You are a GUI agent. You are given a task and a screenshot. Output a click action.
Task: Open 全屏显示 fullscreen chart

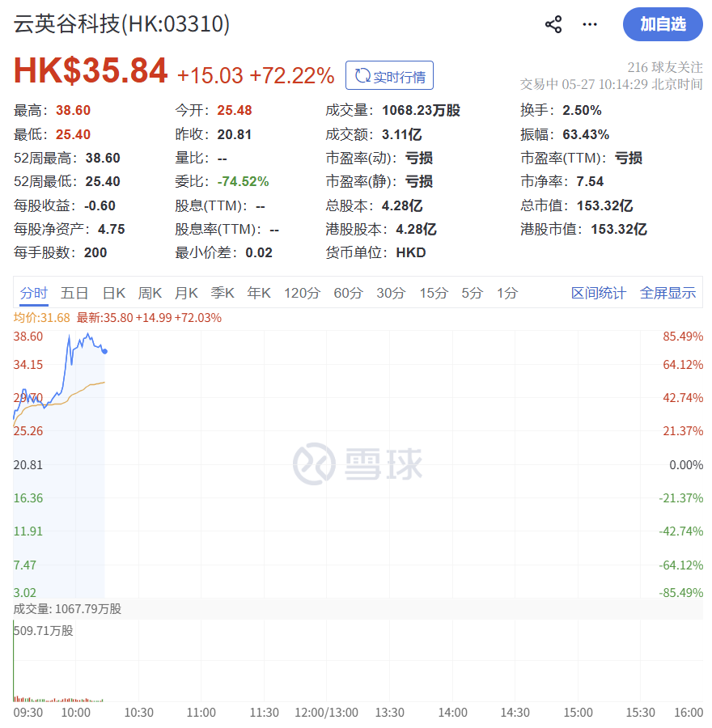click(667, 293)
